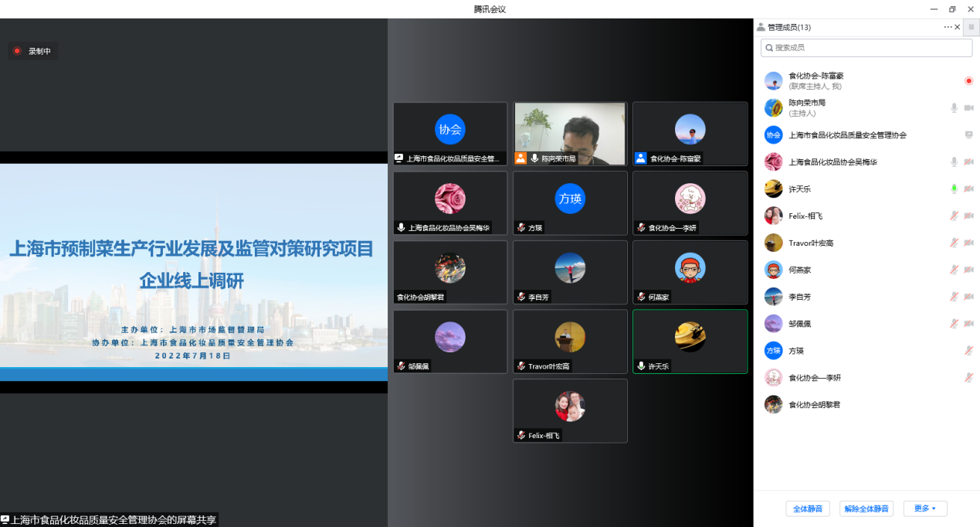Close the 管理成员 panel

point(958,27)
